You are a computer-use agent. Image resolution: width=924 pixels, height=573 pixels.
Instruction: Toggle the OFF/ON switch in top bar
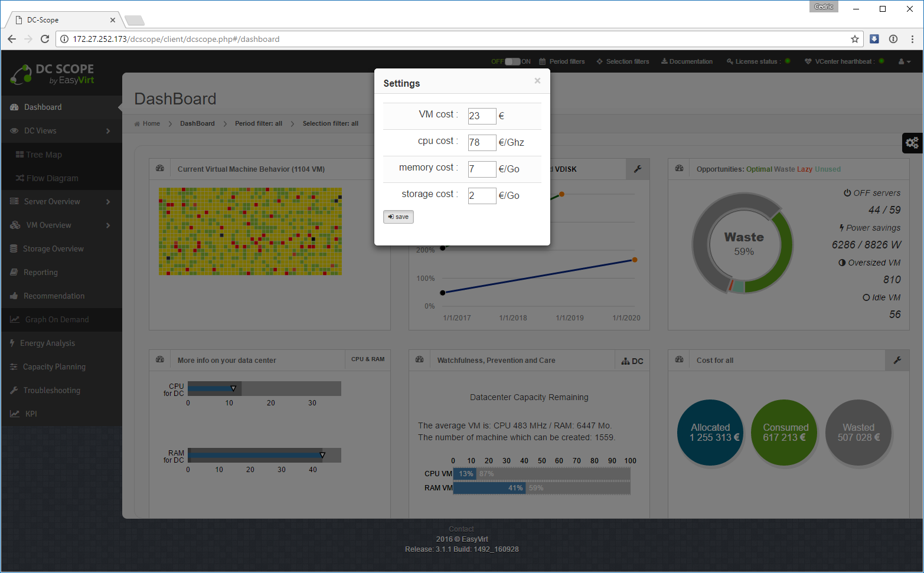512,61
